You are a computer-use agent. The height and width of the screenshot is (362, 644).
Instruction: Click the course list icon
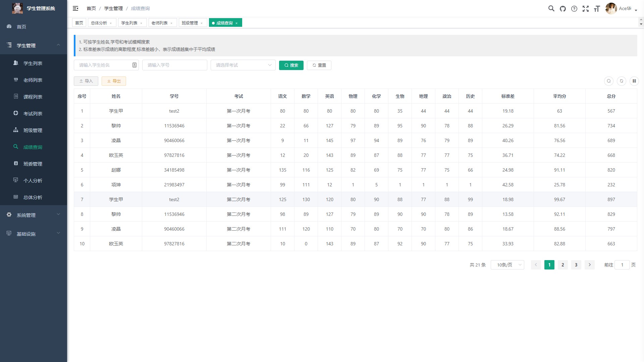(16, 97)
